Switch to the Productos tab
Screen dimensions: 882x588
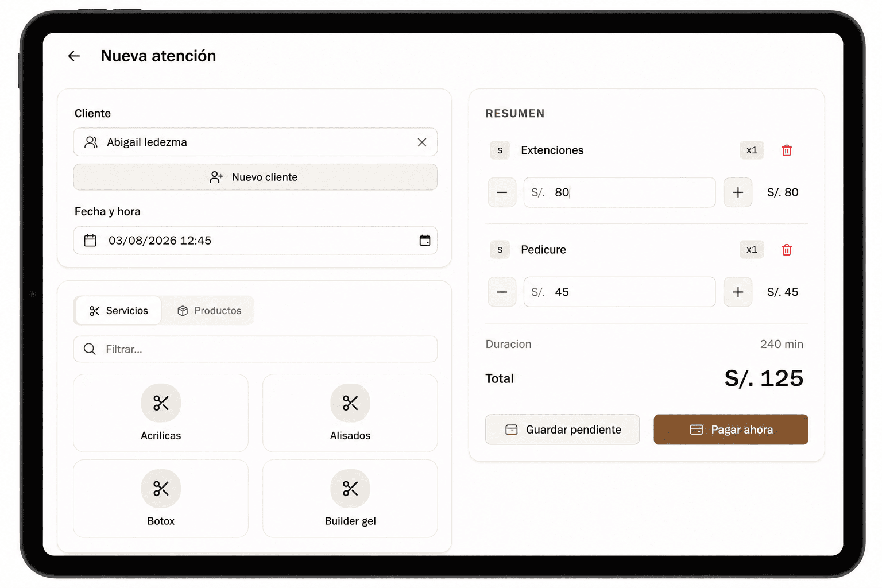pos(209,311)
